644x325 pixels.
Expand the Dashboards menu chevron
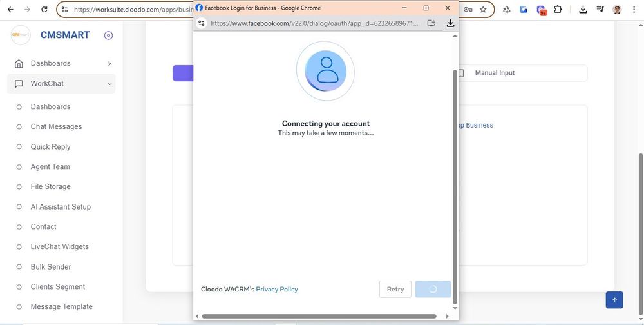pyautogui.click(x=109, y=63)
